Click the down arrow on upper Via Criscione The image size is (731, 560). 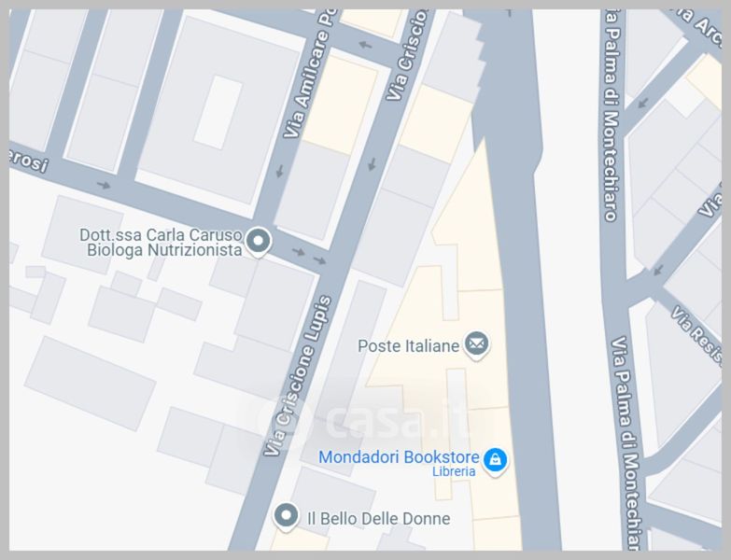[372, 164]
